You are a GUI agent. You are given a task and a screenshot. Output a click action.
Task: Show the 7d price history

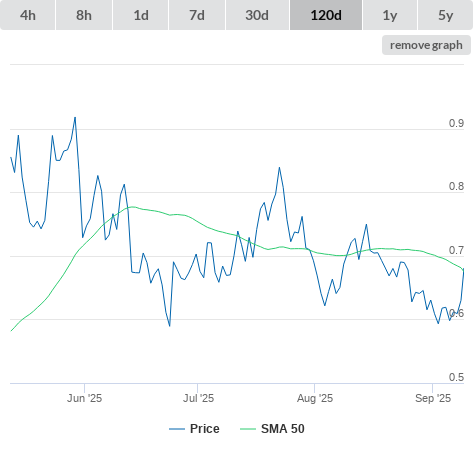coord(197,15)
